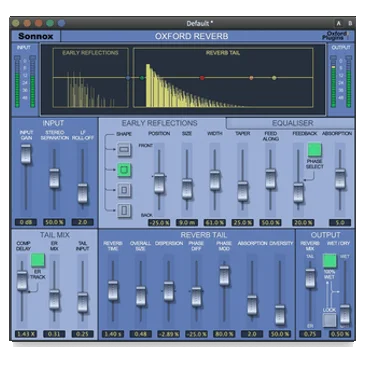Click the Sonnox logo
The height and width of the screenshot is (365, 365).
tap(36, 36)
